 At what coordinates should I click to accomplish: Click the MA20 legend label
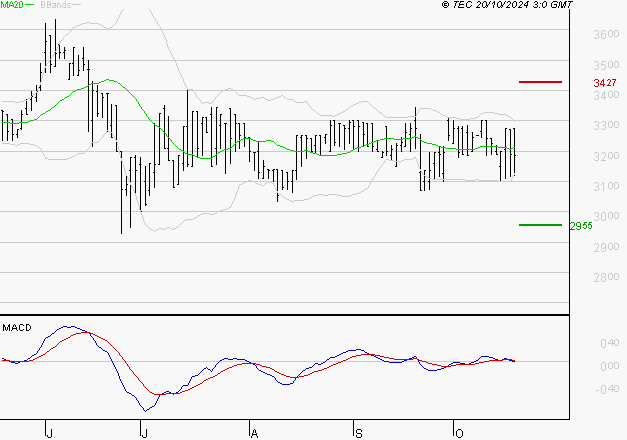[12, 5]
